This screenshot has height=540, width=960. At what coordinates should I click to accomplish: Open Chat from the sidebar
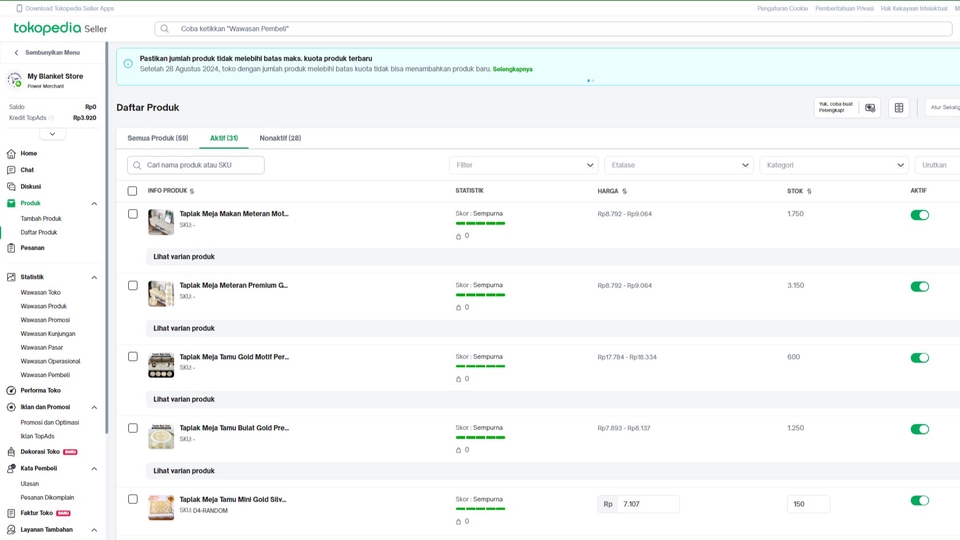pos(27,170)
